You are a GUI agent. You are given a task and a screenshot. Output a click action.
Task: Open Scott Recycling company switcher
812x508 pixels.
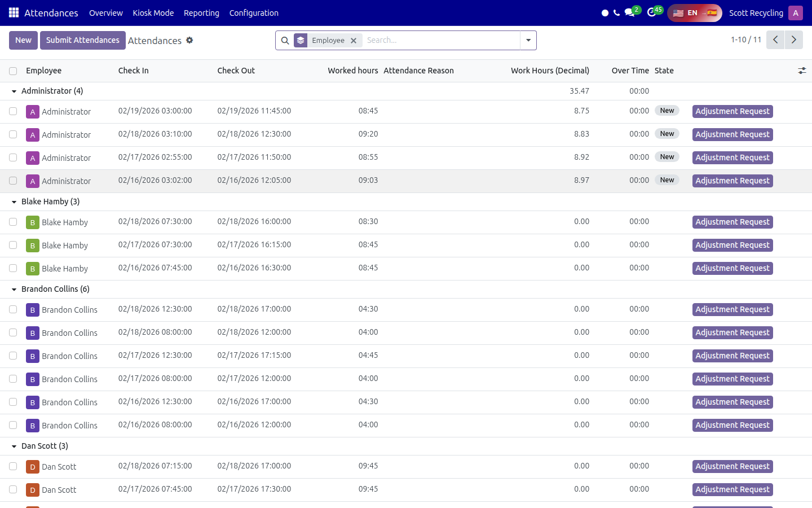click(756, 12)
